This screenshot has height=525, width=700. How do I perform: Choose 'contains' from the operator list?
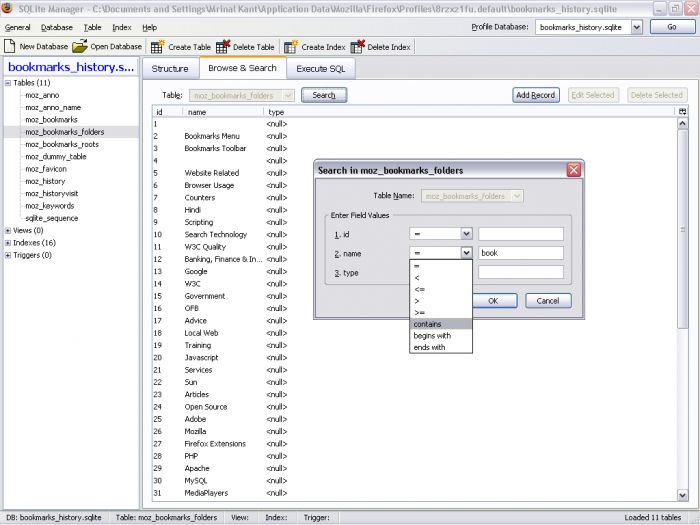[441, 324]
